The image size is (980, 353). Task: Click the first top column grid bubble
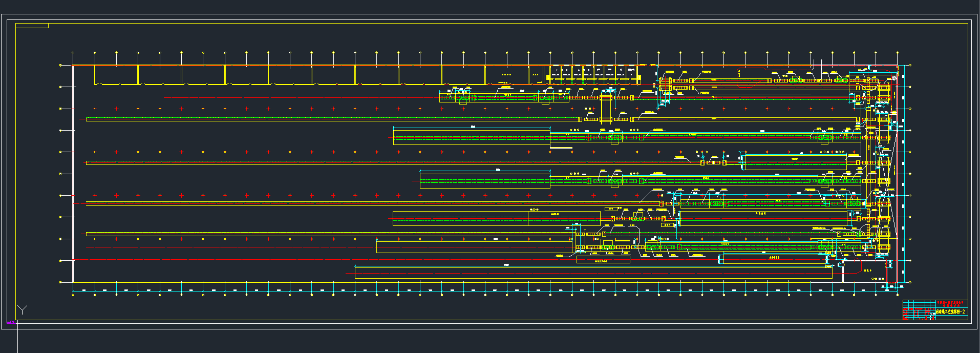(73, 52)
